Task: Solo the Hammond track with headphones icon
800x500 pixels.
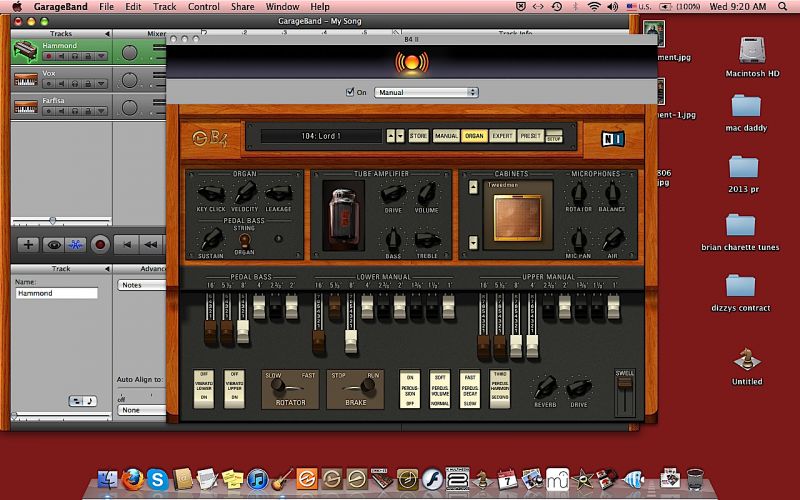Action: tap(75, 56)
